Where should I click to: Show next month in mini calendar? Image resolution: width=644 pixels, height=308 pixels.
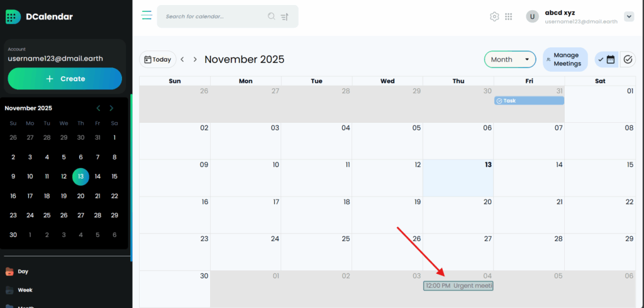click(x=111, y=108)
